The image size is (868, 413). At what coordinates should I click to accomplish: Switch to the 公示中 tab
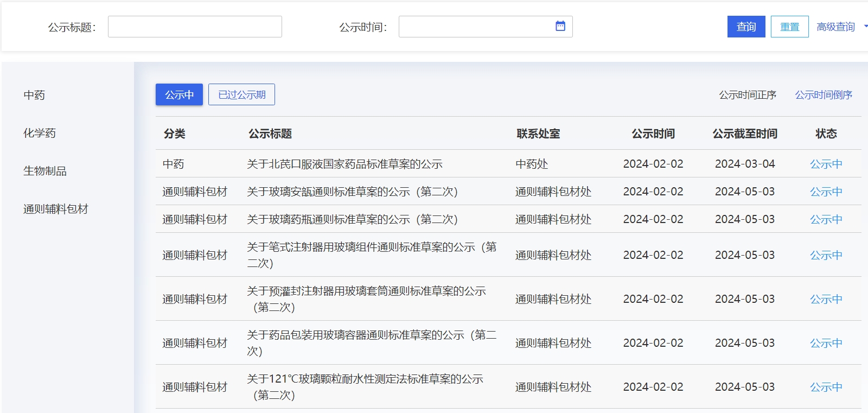179,94
